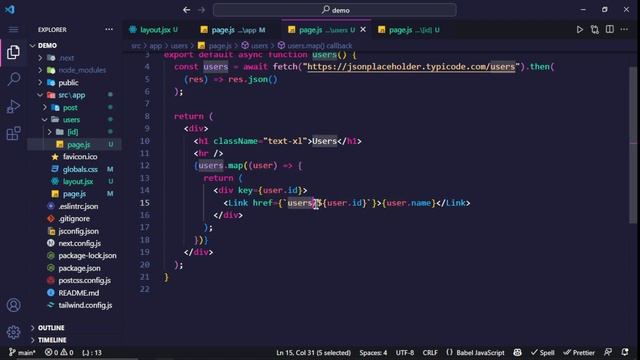Screen dimensions: 640x360
Task: Click the users breadcrumb folder segment
Action: [x=179, y=46]
